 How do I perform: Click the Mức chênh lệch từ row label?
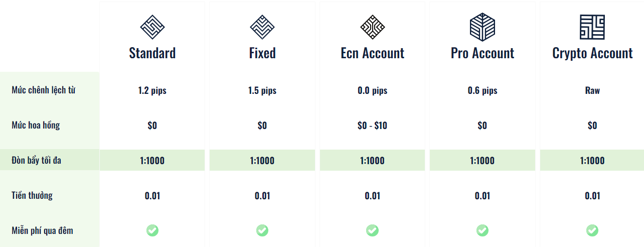click(44, 90)
